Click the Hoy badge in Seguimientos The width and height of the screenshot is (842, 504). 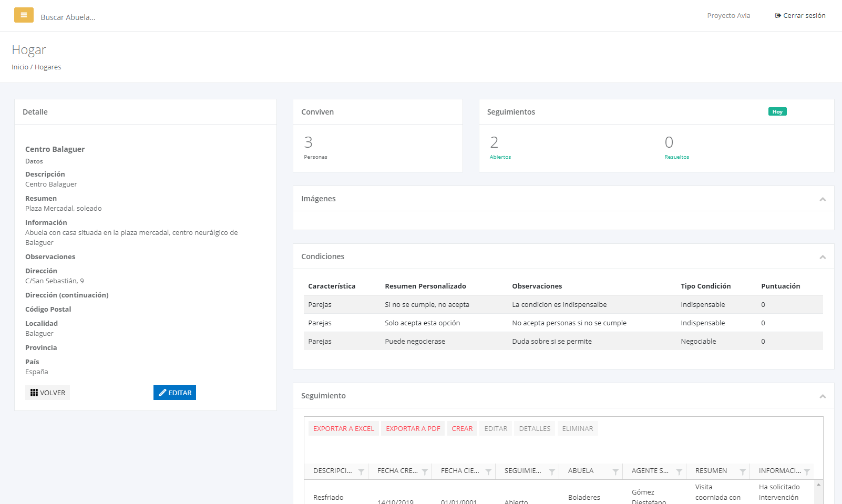coord(777,111)
